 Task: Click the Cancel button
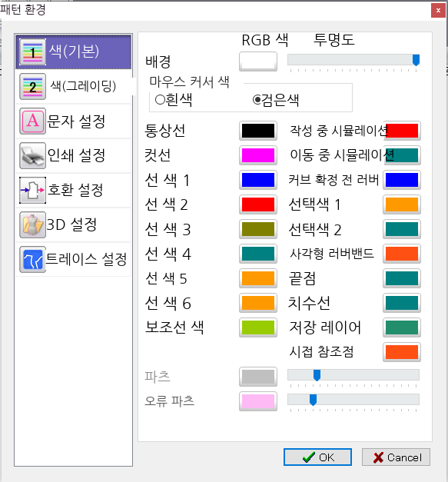pos(396,457)
